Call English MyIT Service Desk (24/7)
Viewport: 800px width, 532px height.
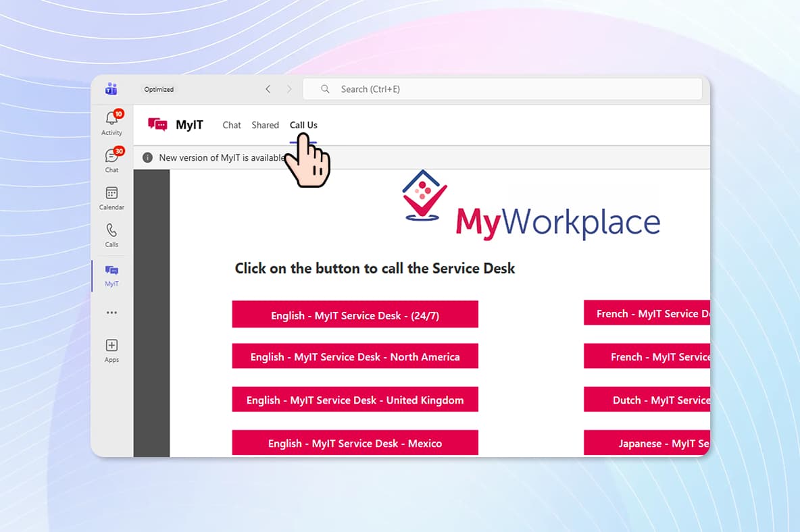pyautogui.click(x=355, y=315)
